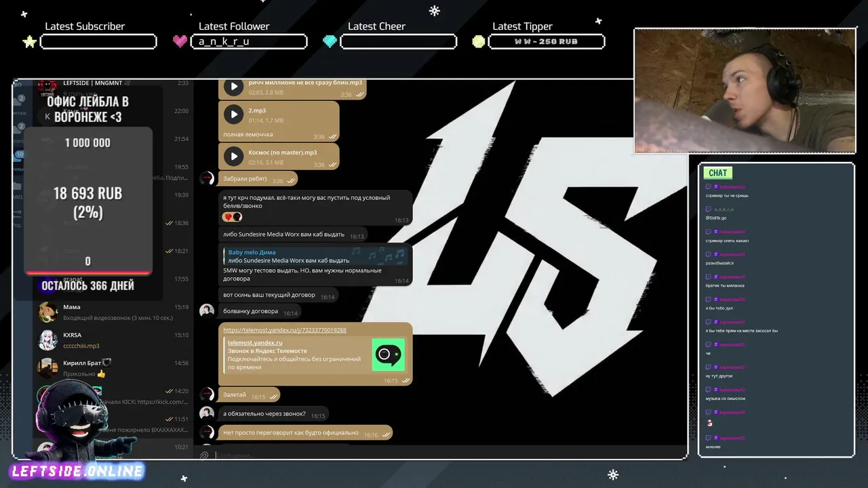The width and height of the screenshot is (868, 488).
Task: Open the telemost.yandex.ru call link
Action: [x=285, y=330]
